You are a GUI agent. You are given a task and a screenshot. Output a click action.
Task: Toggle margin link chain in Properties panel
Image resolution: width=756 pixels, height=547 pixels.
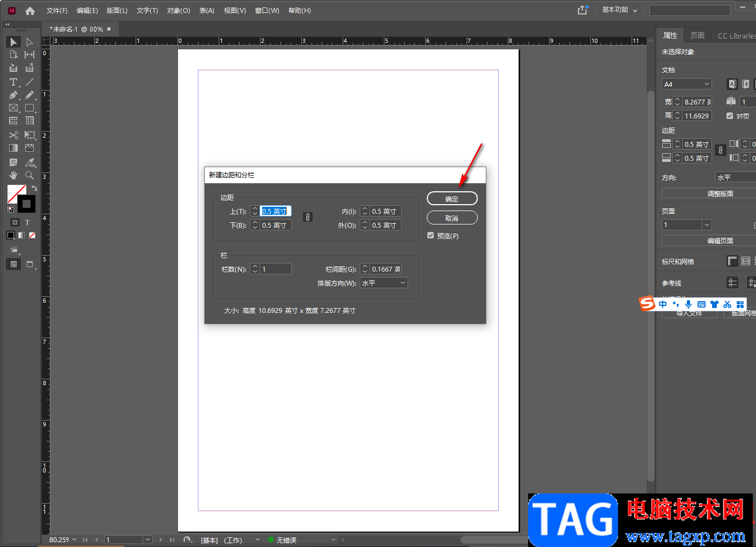click(721, 151)
